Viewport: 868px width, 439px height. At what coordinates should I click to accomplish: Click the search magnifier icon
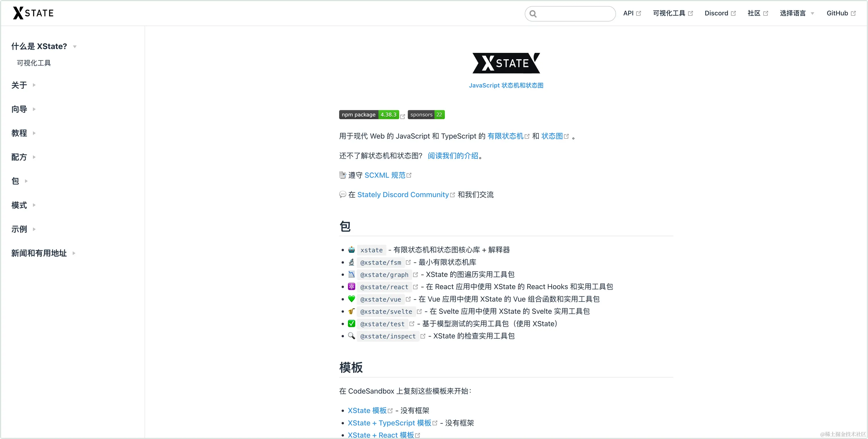(533, 14)
